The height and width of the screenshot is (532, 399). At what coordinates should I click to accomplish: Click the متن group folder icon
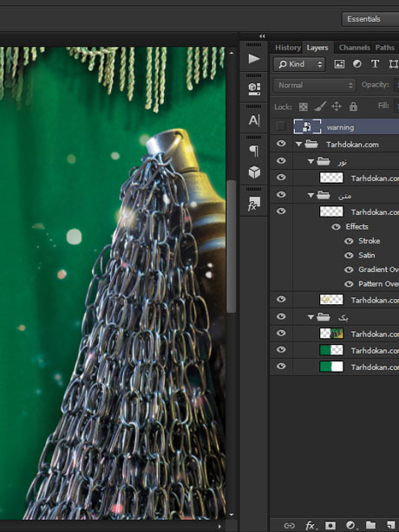point(324,195)
